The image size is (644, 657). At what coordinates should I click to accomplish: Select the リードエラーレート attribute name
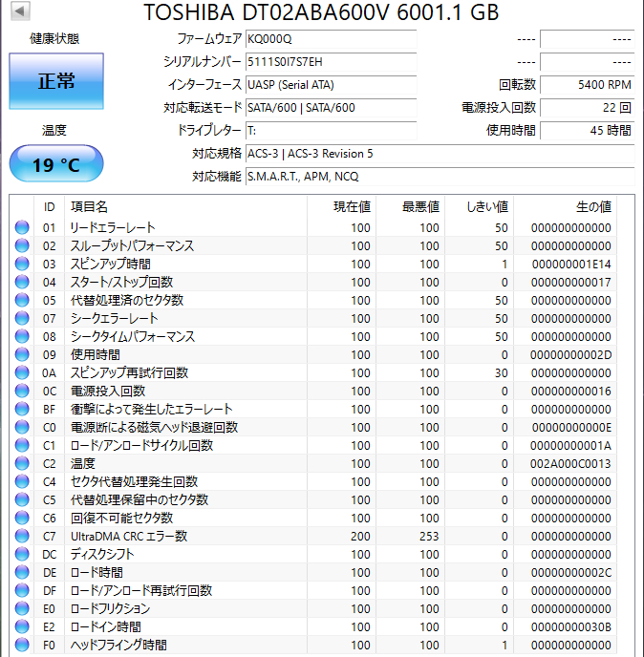[x=113, y=227]
